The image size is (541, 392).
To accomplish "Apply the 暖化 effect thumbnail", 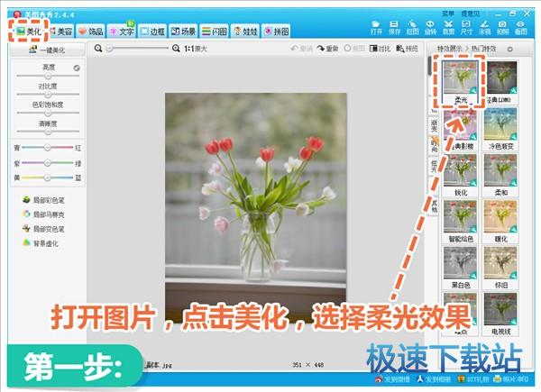I will click(x=501, y=217).
